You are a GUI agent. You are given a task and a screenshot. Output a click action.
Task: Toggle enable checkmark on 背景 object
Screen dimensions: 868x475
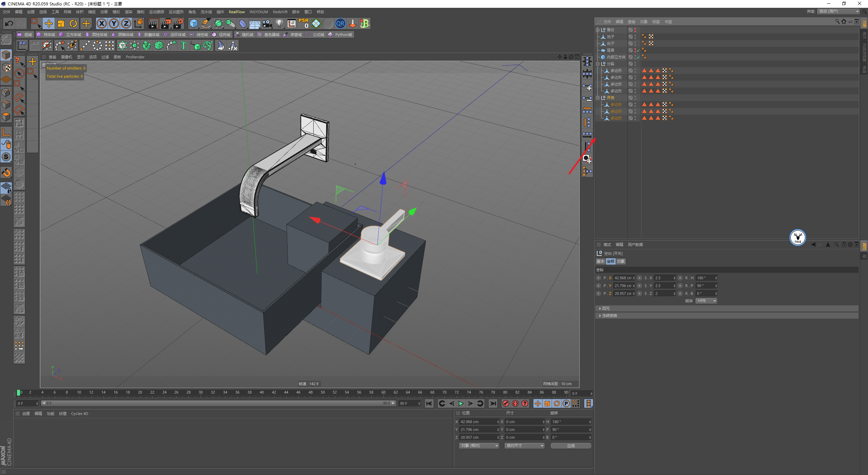tap(638, 50)
